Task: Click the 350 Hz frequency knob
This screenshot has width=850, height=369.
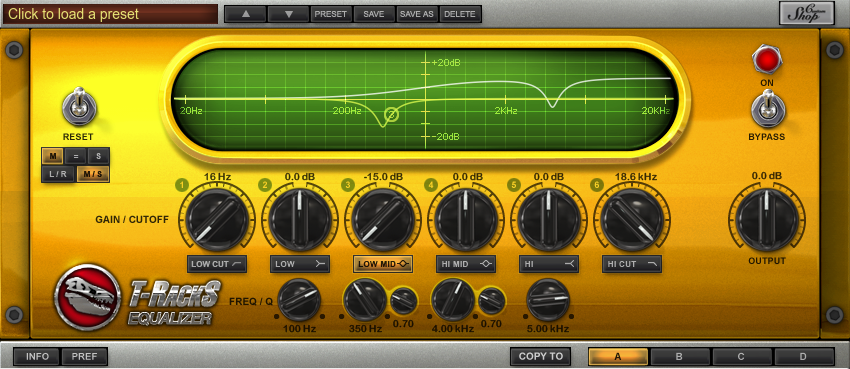Action: point(365,300)
